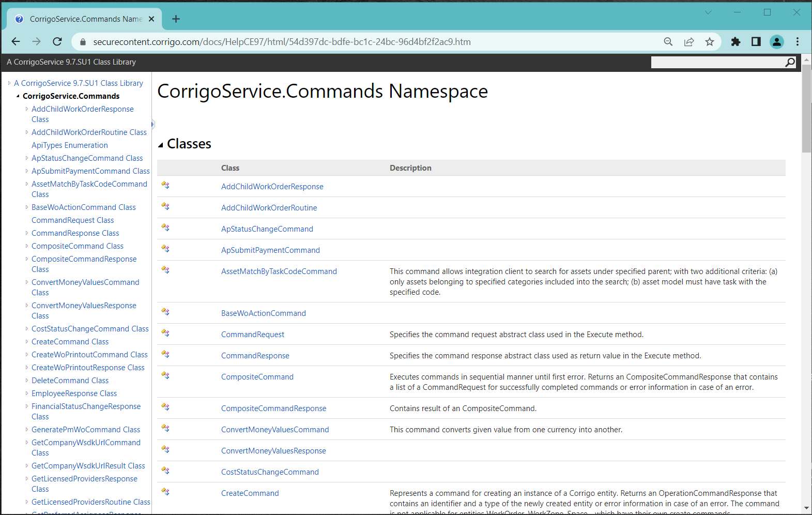
Task: Open the CostStatusChangeCommand link in table
Action: pyautogui.click(x=270, y=472)
